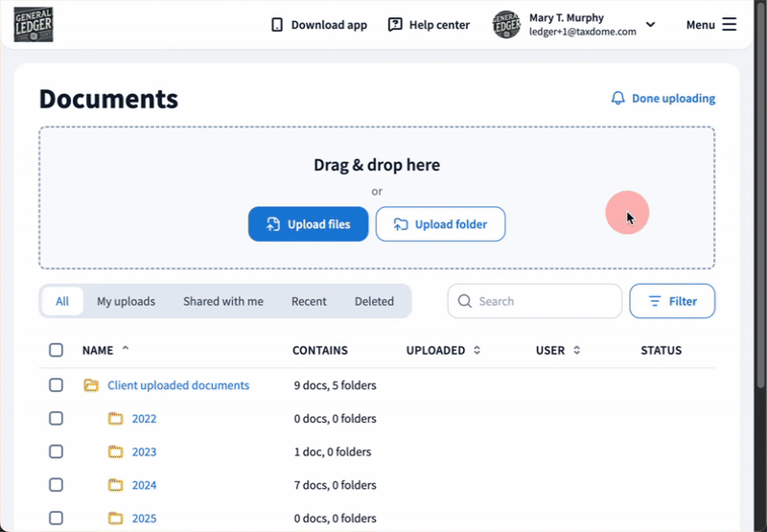Open the Shared with me tab
Screen dimensions: 767x532
[x=223, y=301]
